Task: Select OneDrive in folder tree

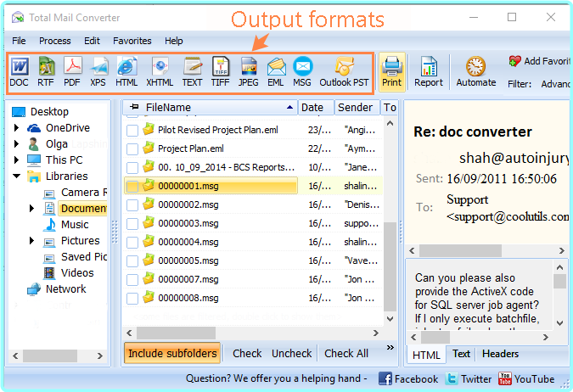Action: 68,128
